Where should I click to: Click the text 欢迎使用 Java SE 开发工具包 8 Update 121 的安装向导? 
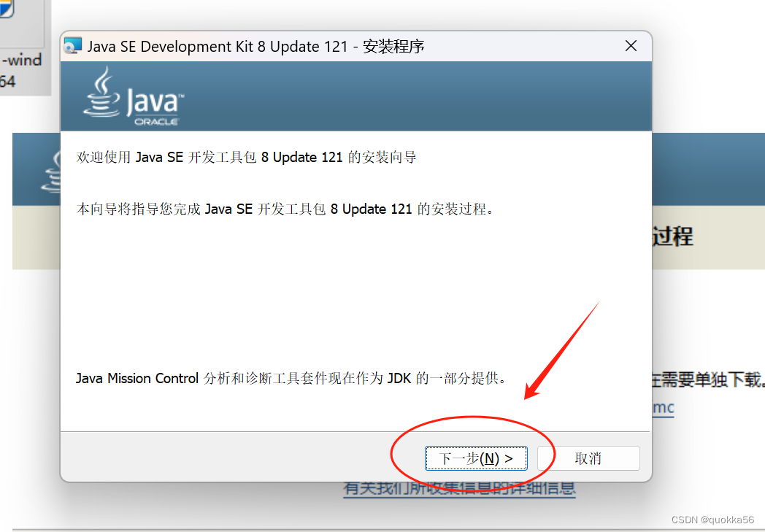coord(247,157)
